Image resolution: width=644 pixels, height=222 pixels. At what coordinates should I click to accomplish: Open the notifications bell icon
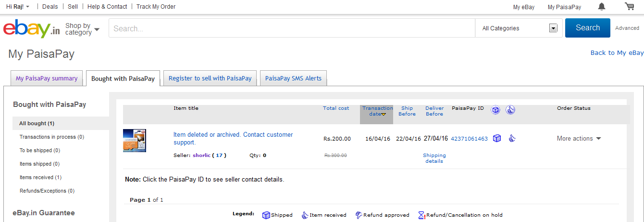602,6
